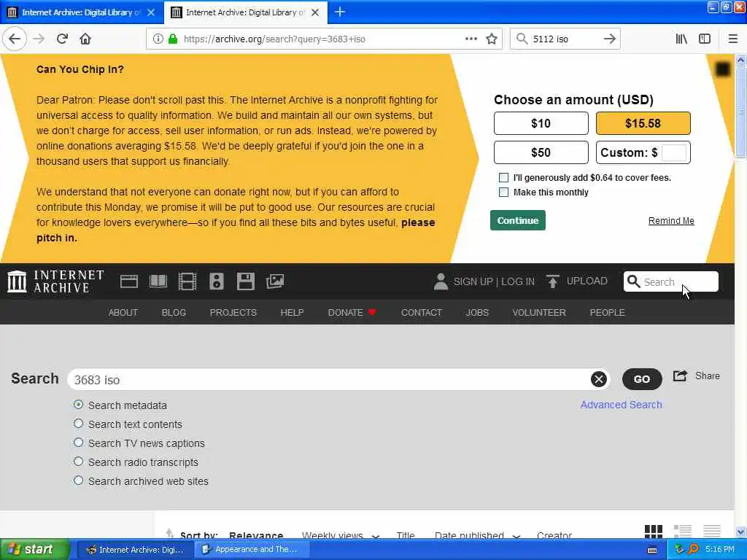Viewport: 747px width, 560px height.
Task: Open the browser home page
Action: (x=85, y=39)
